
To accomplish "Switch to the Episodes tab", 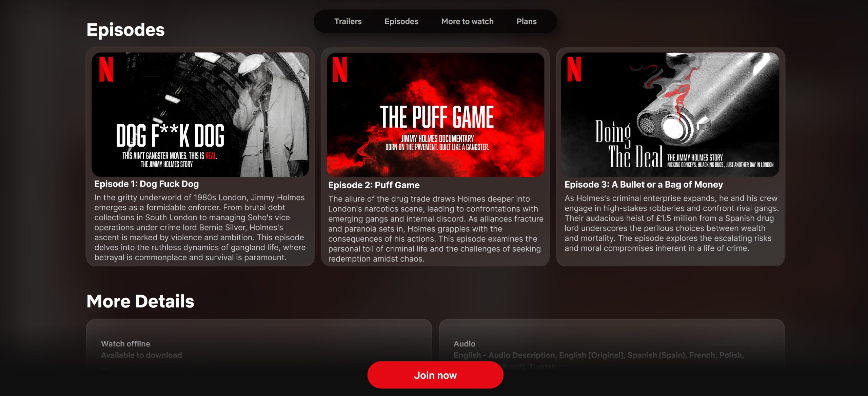I will coord(401,21).
